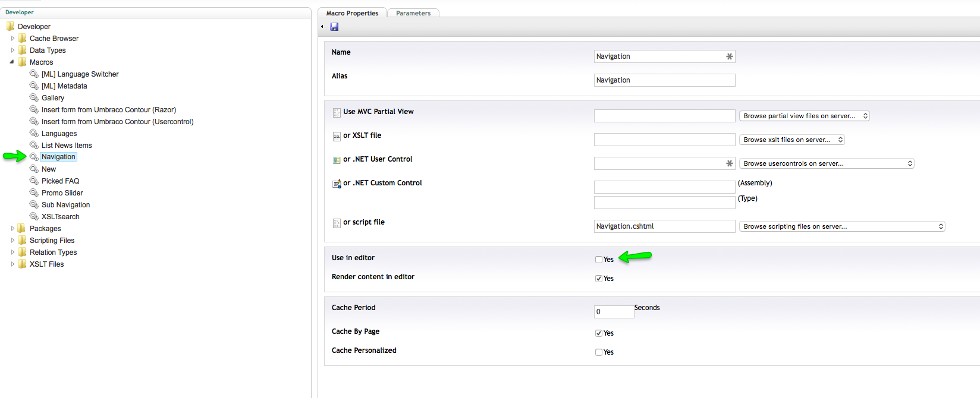Expand the Cache Browser tree node
Image resolution: width=980 pixels, height=398 pixels.
[x=12, y=38]
